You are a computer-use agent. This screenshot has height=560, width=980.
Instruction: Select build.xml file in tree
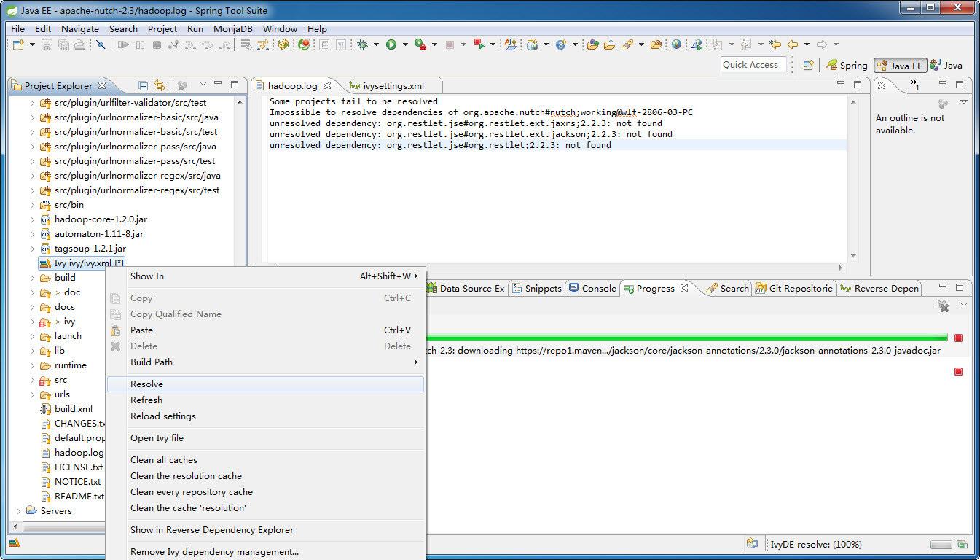point(73,409)
